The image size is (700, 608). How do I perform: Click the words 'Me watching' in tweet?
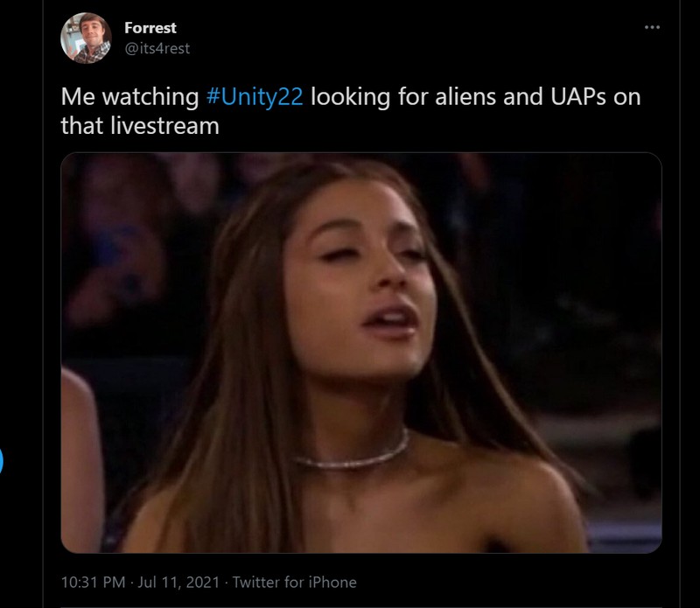click(129, 96)
